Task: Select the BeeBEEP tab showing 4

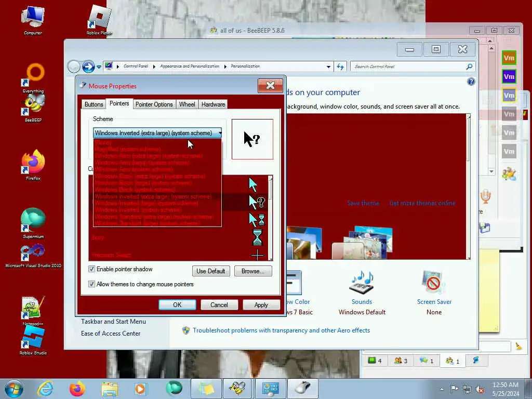Action: (x=375, y=361)
